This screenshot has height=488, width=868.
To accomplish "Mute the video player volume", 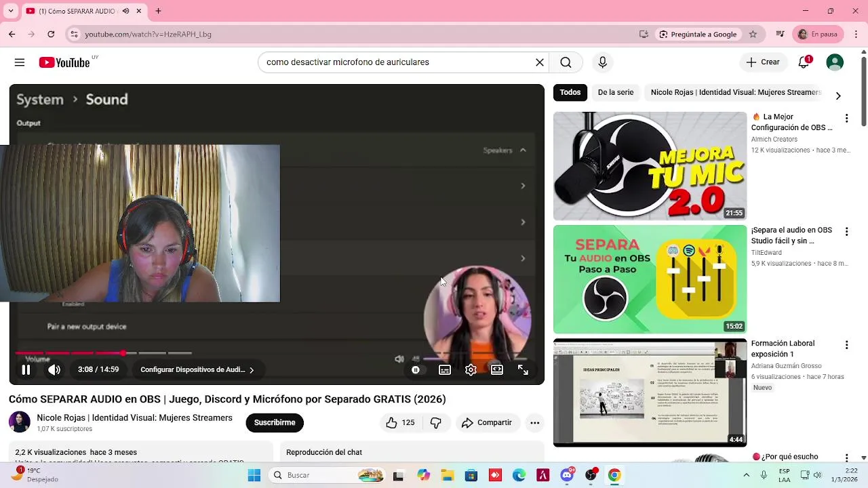I will coord(54,369).
